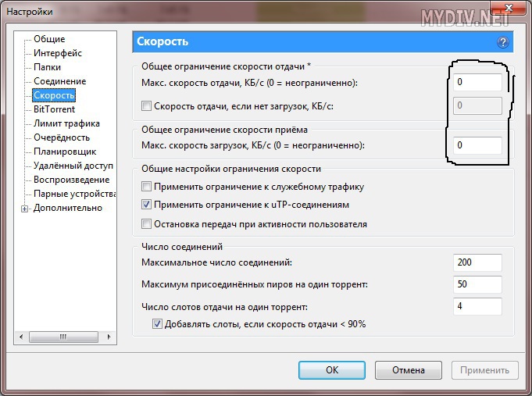The height and width of the screenshot is (396, 532).
Task: Click the tree horizontal scrollbar thumb
Action: (x=63, y=337)
